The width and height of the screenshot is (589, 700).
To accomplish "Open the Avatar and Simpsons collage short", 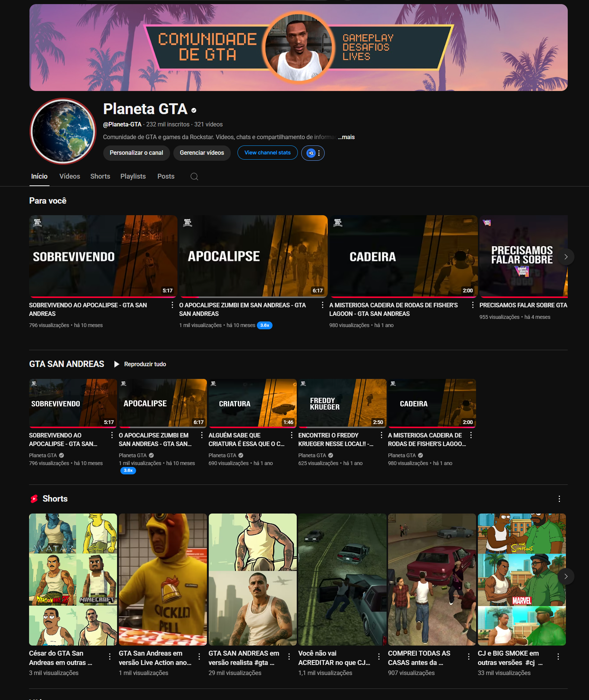I will click(x=73, y=580).
